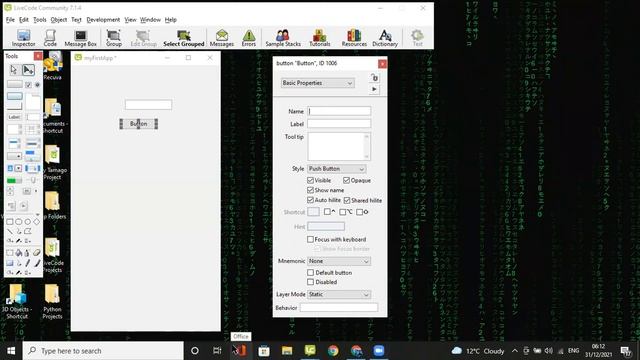Show hidden system tray icons chevron

click(515, 351)
